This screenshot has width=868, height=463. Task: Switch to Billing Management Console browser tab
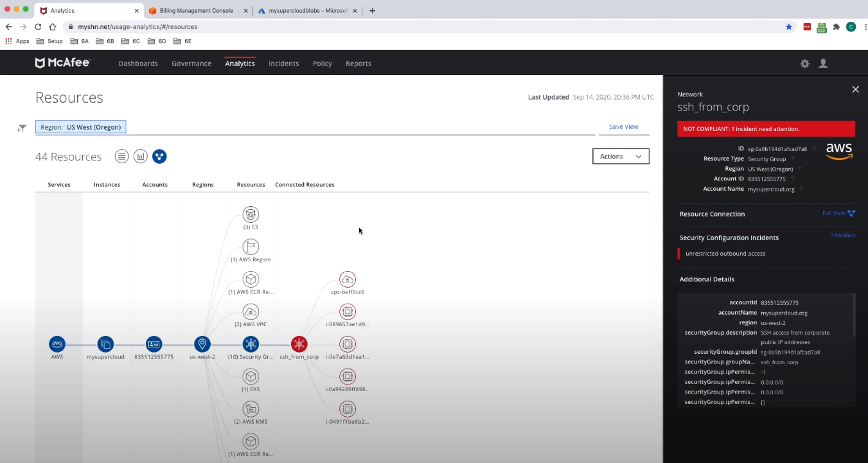pos(197,11)
